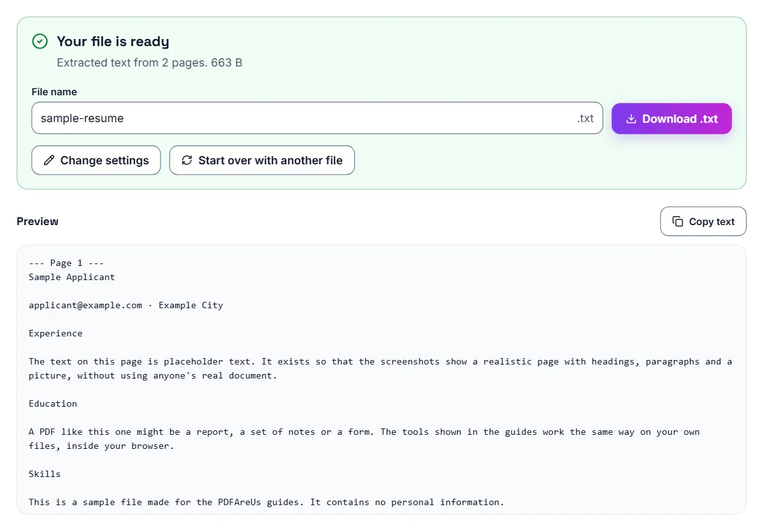Screen dimensions: 764x532
Task: Click the placeholder text paragraph under Experience
Action: tap(380, 368)
